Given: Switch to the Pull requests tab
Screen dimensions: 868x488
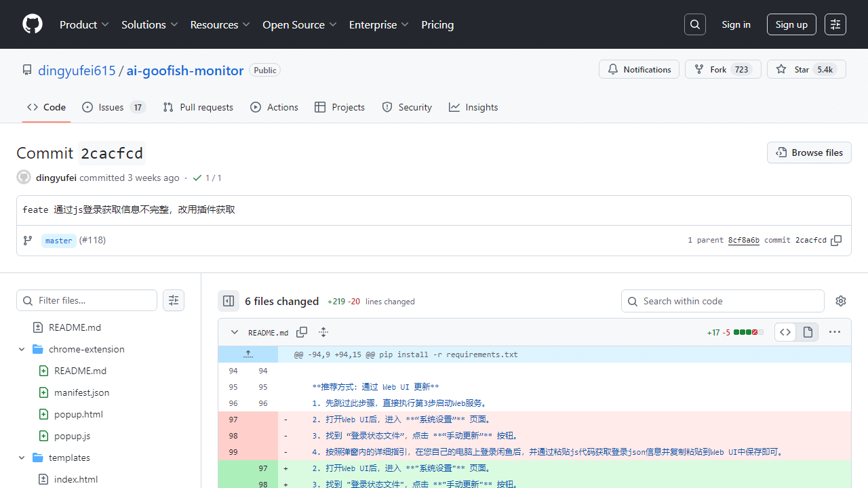Looking at the screenshot, I should 198,107.
